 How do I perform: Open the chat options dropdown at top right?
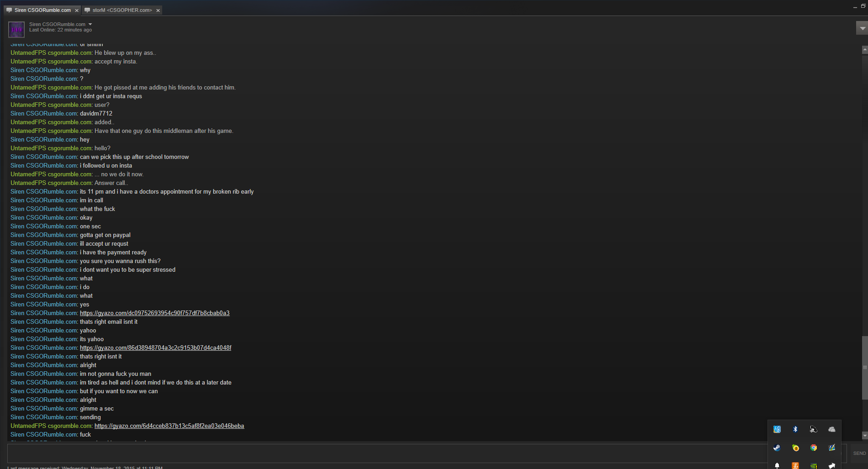(x=862, y=28)
